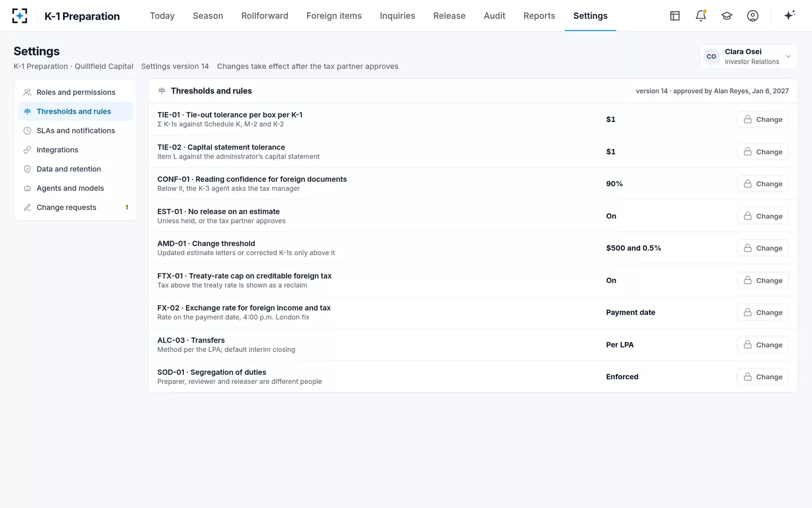Click Change for FX-02 exchange rate

pos(763,312)
